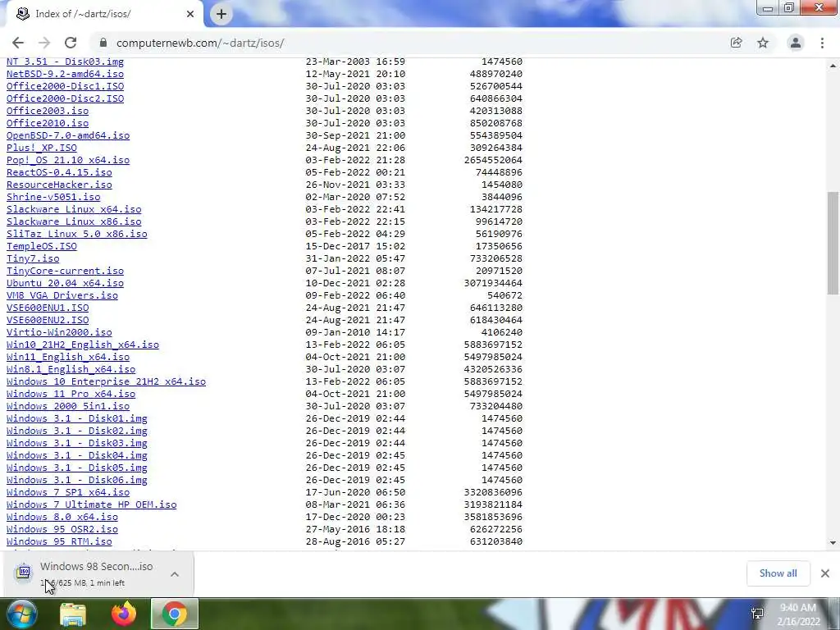The height and width of the screenshot is (630, 840).
Task: Expand the download item options chevron
Action: (x=175, y=573)
